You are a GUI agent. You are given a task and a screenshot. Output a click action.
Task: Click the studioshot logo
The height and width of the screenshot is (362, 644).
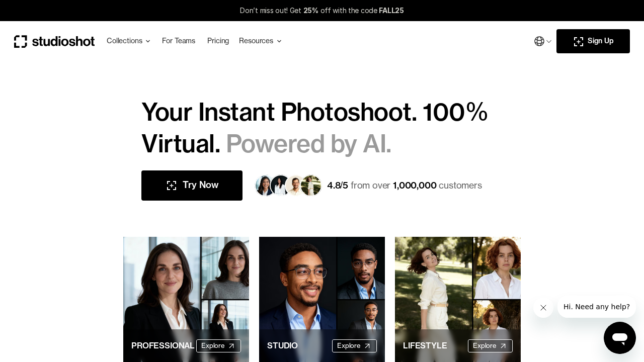(54, 41)
